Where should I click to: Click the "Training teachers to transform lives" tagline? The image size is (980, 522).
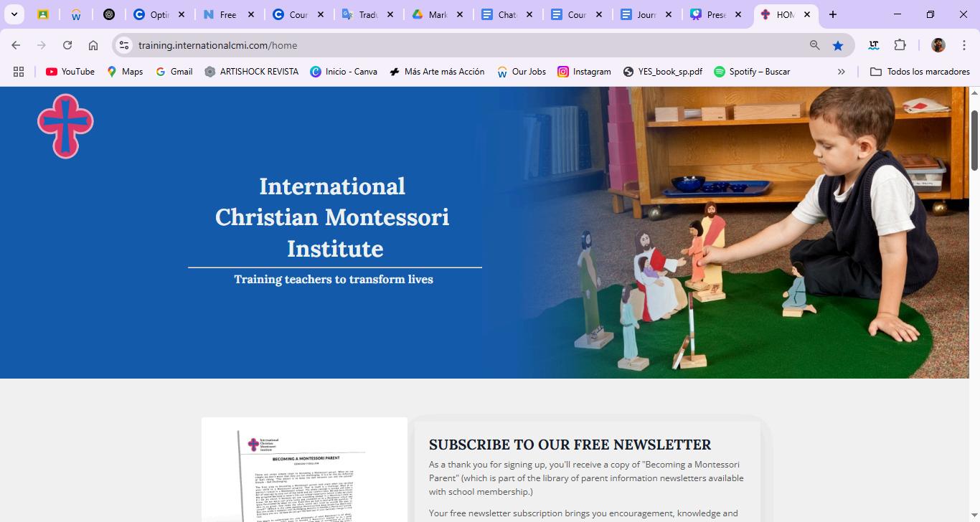coord(334,279)
